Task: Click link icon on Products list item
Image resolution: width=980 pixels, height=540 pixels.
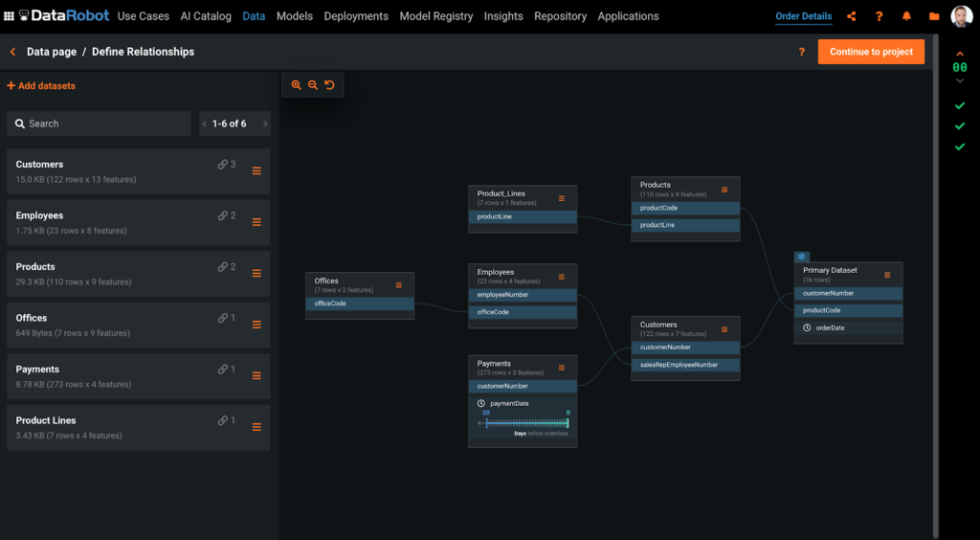Action: [222, 267]
